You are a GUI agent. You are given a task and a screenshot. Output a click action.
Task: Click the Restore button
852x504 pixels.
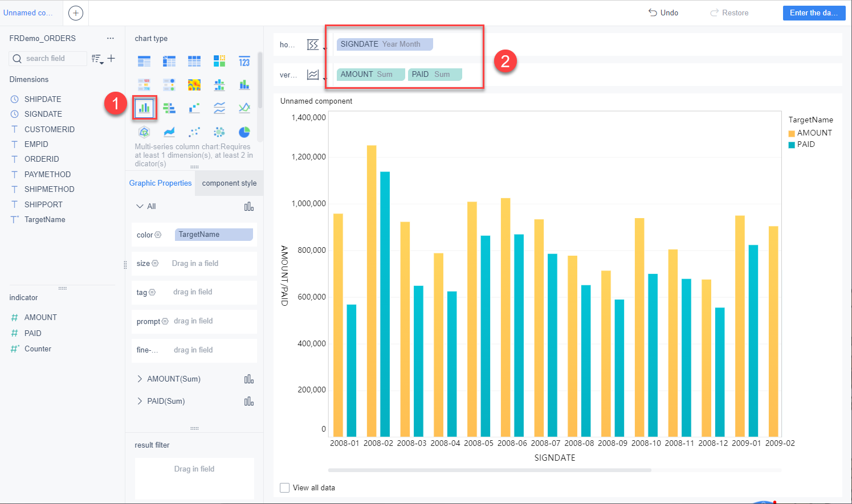pyautogui.click(x=729, y=13)
